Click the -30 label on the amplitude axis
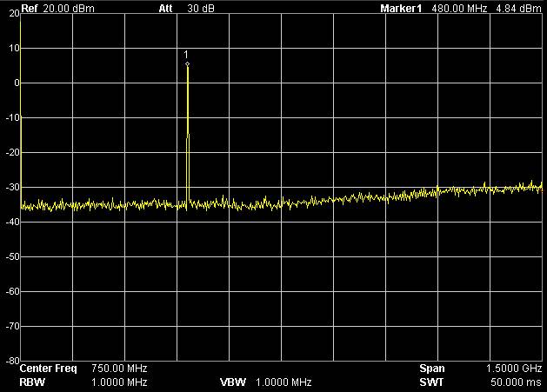Screen dimensions: 547x392 click(x=13, y=187)
